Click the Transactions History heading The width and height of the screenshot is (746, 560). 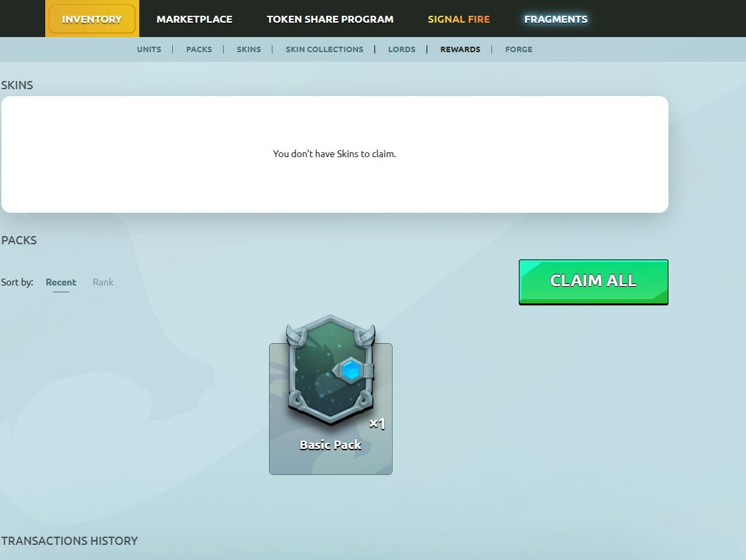(x=69, y=541)
